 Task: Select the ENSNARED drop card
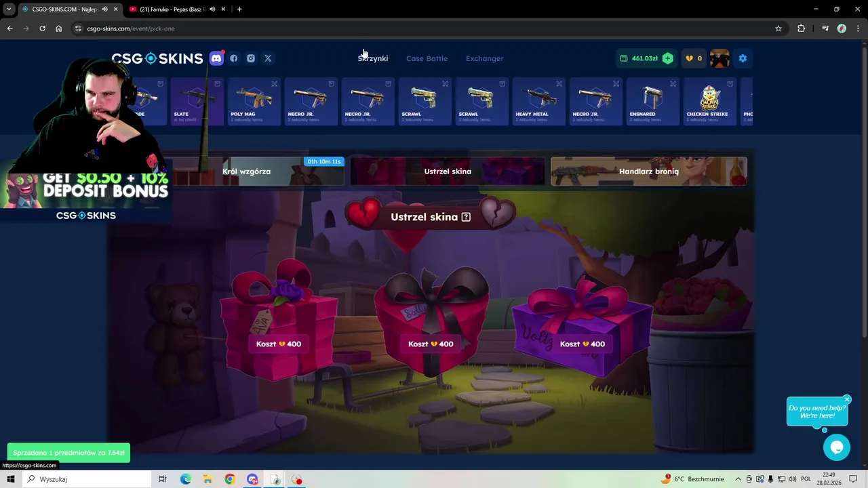(x=652, y=102)
